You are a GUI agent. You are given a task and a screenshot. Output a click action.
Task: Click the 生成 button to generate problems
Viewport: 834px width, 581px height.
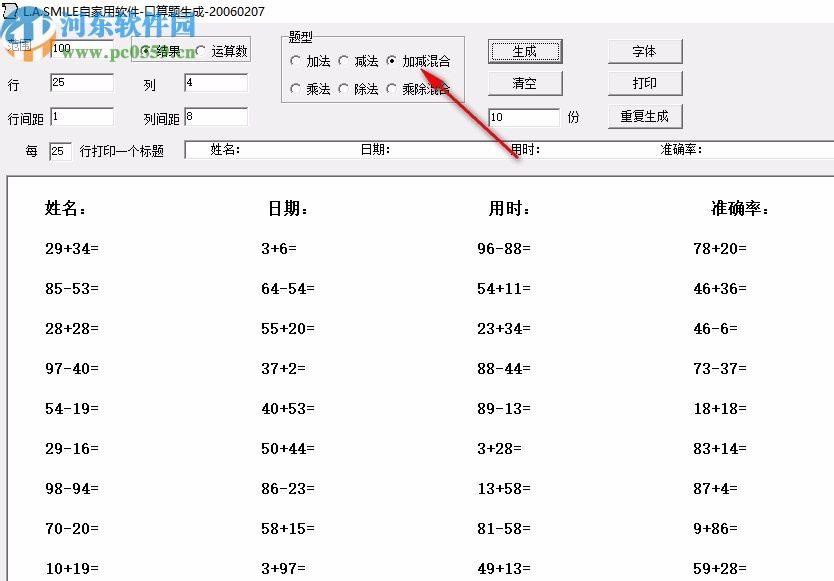(x=525, y=50)
